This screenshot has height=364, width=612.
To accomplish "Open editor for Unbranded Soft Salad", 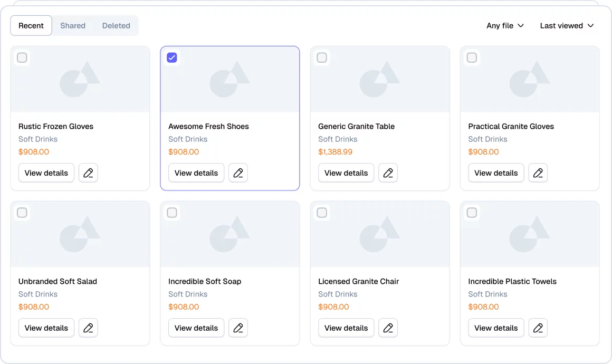I will click(88, 328).
